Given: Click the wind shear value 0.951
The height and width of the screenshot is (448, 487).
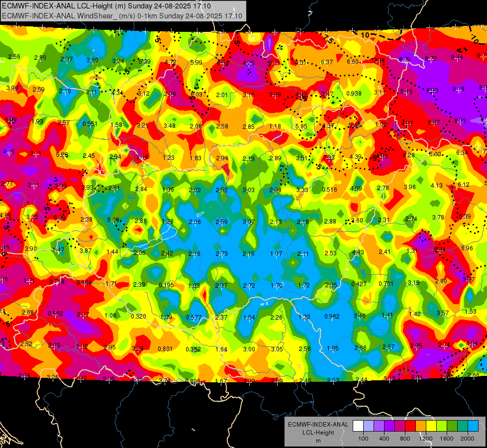Looking at the screenshot, I should [x=90, y=124].
